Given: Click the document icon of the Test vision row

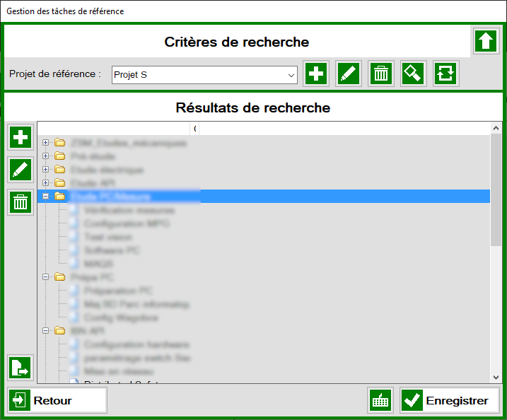Looking at the screenshot, I should 74,237.
